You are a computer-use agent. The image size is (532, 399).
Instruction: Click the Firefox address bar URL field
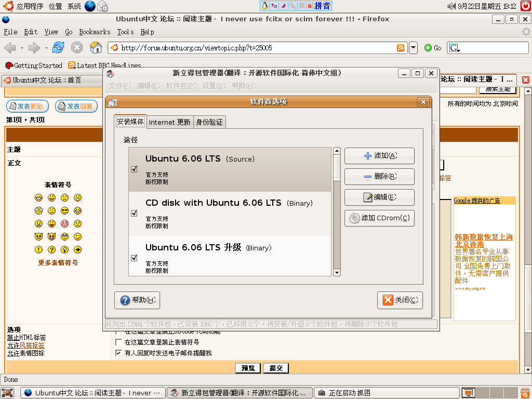(x=258, y=48)
